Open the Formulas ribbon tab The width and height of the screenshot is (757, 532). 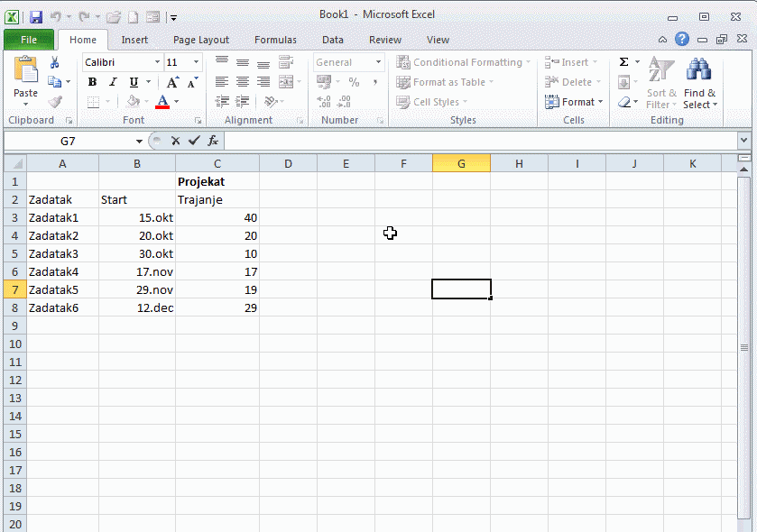[x=275, y=40]
